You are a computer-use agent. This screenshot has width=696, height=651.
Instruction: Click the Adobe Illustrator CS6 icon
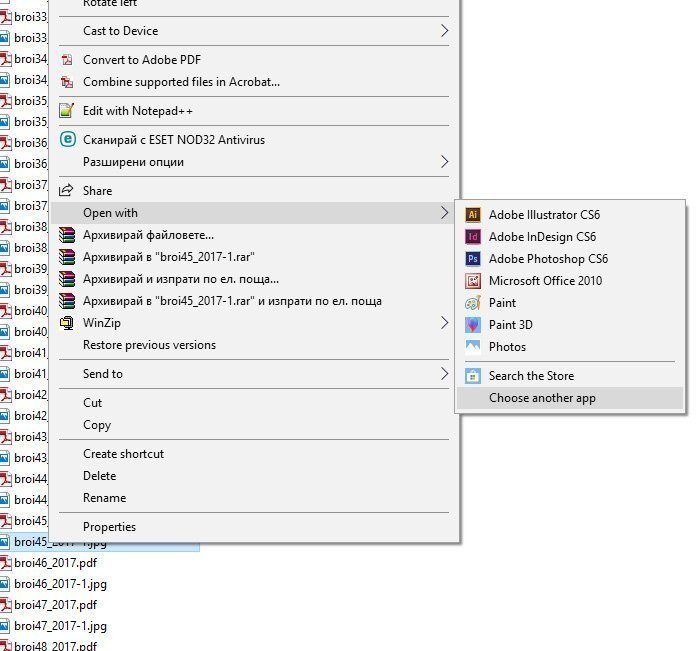(473, 215)
